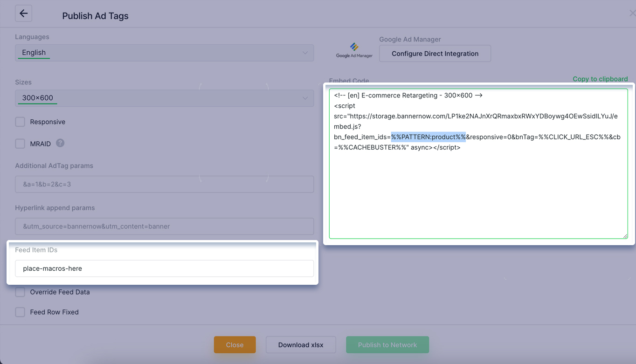The image size is (636, 364).
Task: Click the highlighted %%PATTERN:product%% text
Action: tap(429, 137)
